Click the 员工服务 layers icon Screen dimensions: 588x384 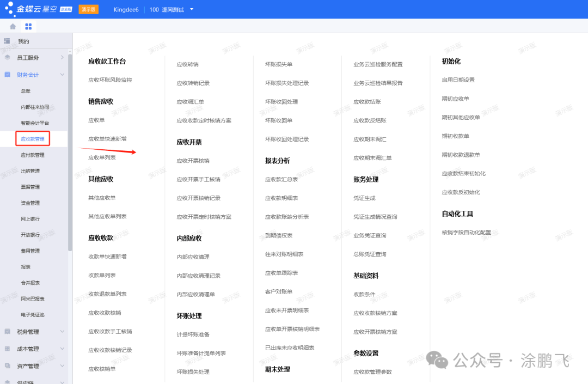[7, 58]
